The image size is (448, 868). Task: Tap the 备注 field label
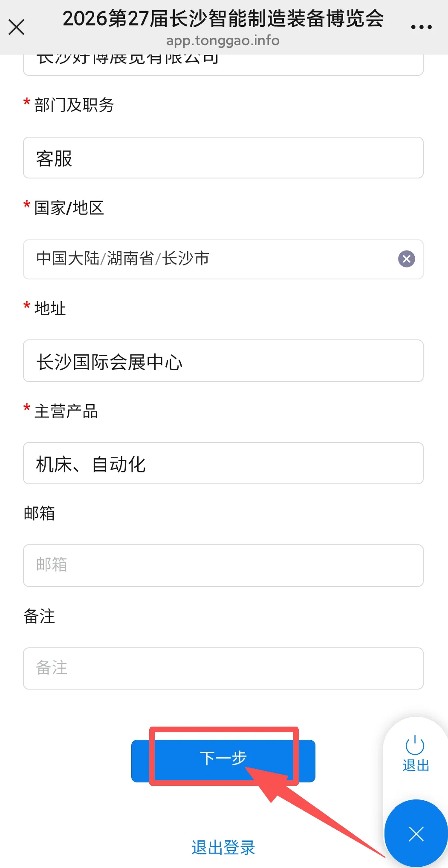click(x=39, y=616)
